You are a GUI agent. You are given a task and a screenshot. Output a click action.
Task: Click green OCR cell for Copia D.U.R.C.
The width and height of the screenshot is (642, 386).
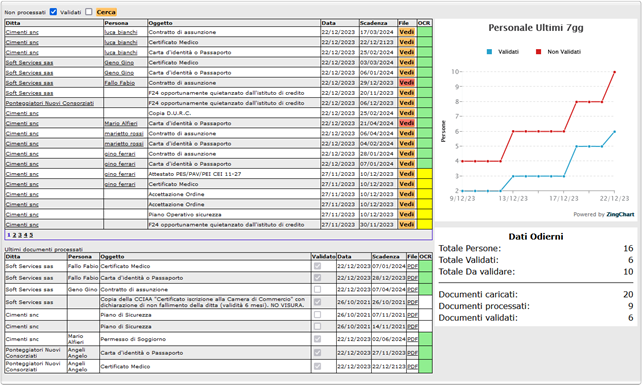[x=425, y=113]
